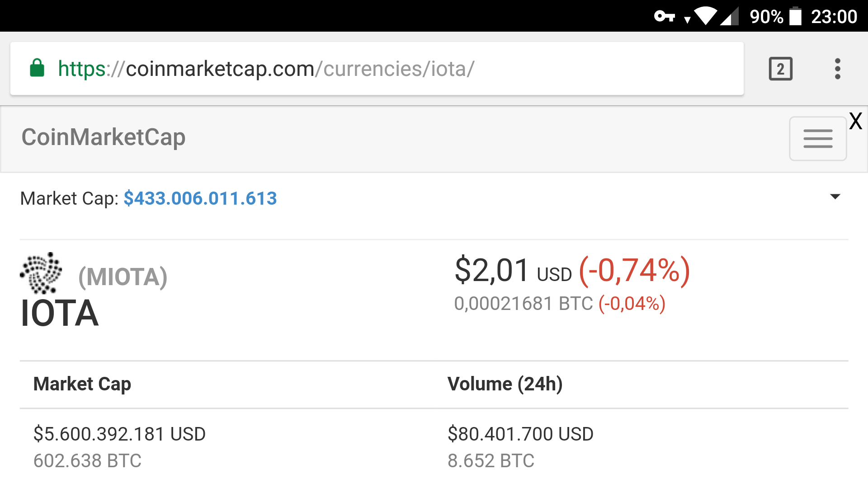Screen dimensions: 868x488
Task: Click the IOTA coin name heading
Action: (x=60, y=313)
